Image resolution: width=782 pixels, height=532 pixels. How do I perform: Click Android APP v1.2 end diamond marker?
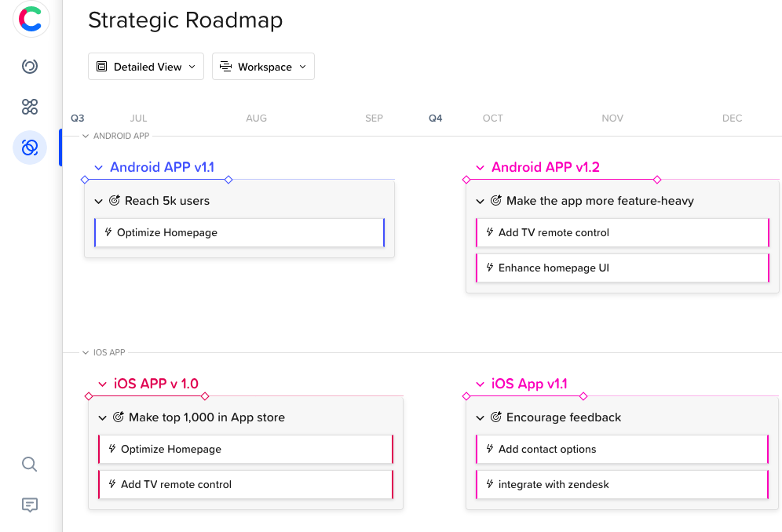click(657, 180)
